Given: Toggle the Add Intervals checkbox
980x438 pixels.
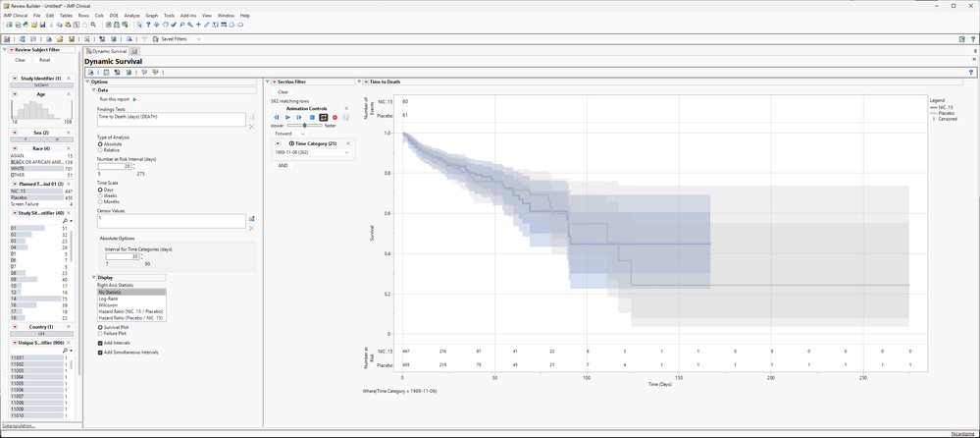Looking at the screenshot, I should pos(101,343).
